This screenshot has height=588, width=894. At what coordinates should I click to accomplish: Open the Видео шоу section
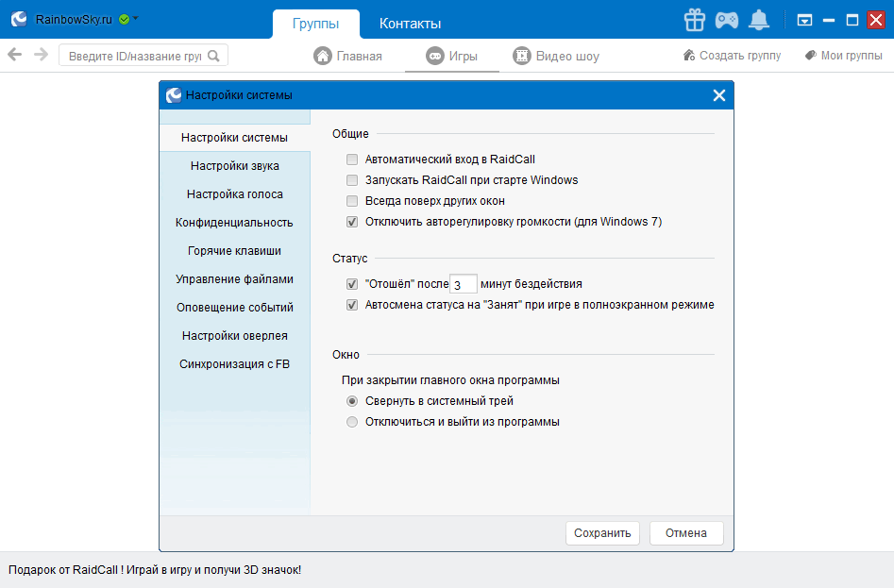(x=556, y=56)
